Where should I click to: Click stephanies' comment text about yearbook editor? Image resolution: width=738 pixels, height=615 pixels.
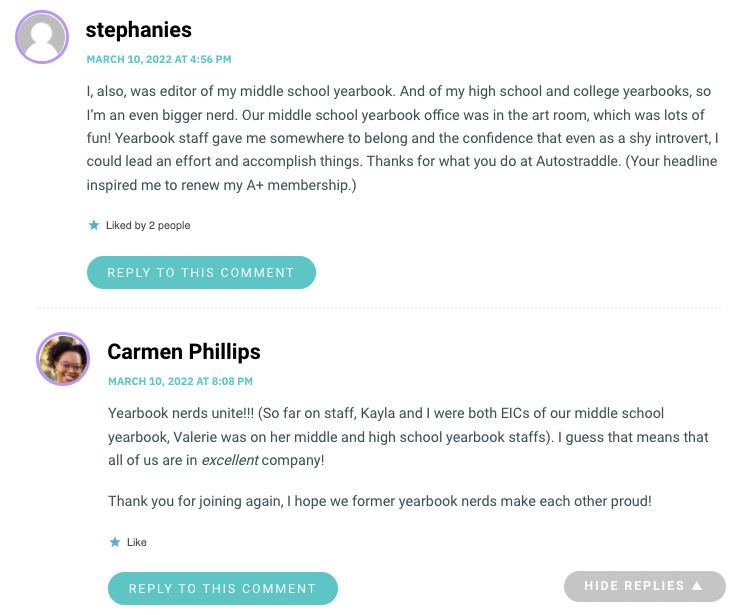(x=402, y=138)
